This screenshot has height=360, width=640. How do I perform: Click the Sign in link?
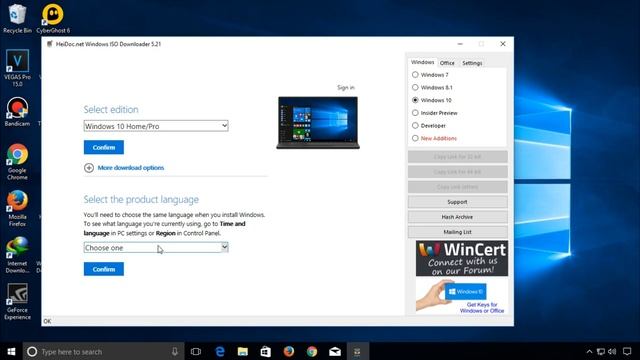coord(346,87)
